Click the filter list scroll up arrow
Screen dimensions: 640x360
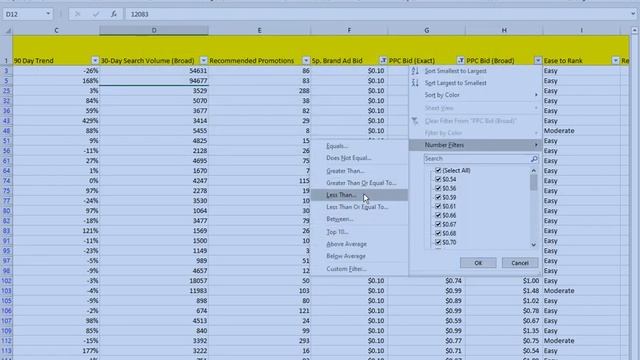click(533, 170)
